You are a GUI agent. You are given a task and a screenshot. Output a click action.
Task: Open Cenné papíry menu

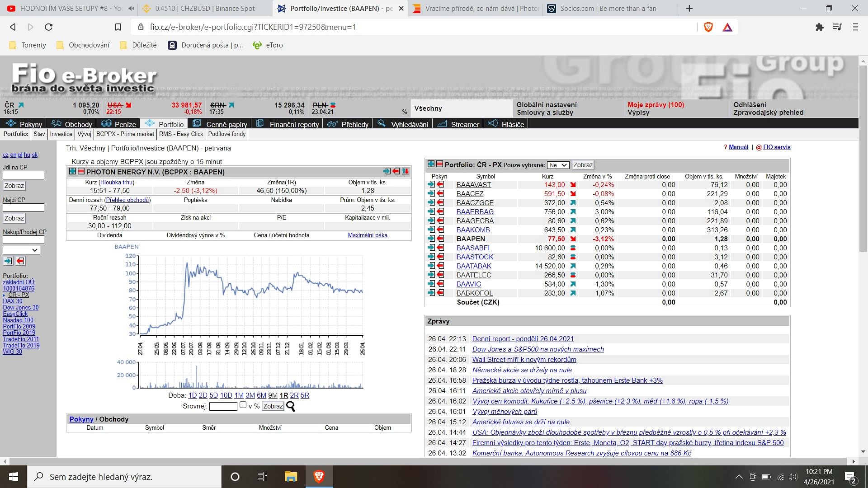(x=220, y=124)
